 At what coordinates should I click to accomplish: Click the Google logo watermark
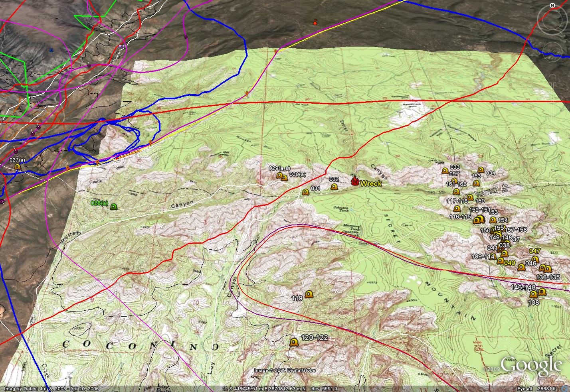tap(531, 366)
